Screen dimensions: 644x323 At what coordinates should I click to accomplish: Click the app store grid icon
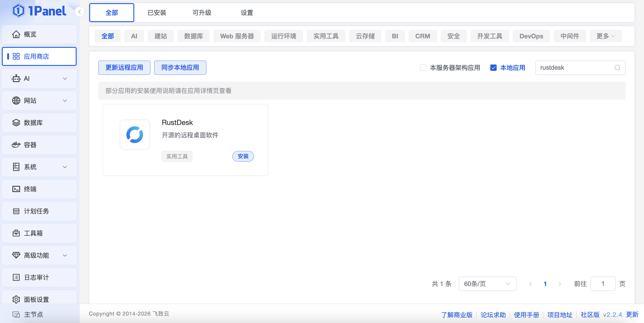coord(16,56)
